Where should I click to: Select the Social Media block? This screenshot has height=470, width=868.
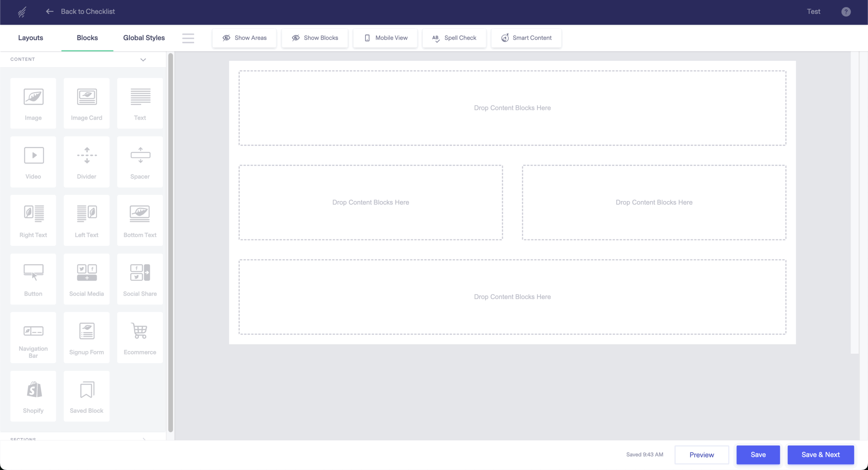[x=86, y=279]
